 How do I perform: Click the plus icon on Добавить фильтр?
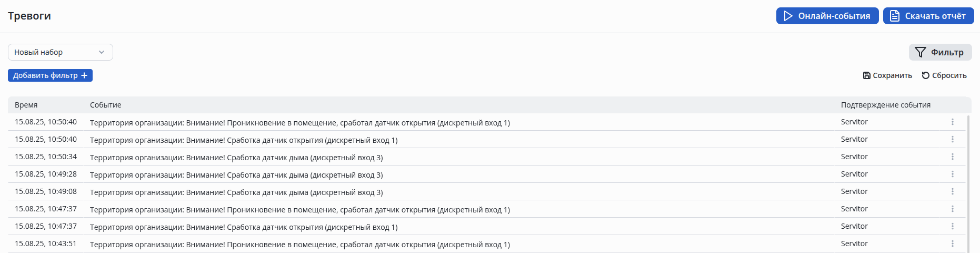point(84,75)
